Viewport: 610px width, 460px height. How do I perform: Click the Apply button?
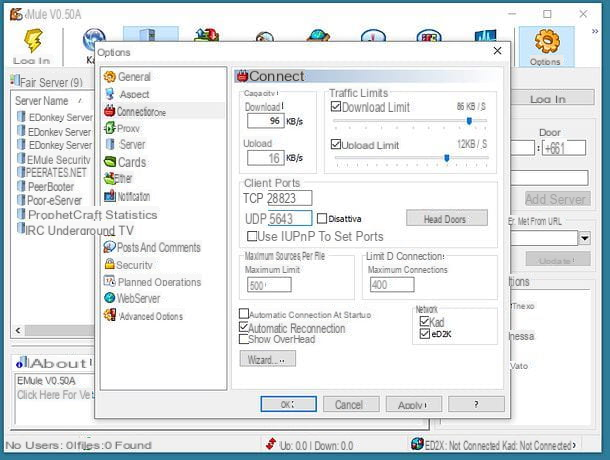pyautogui.click(x=414, y=404)
